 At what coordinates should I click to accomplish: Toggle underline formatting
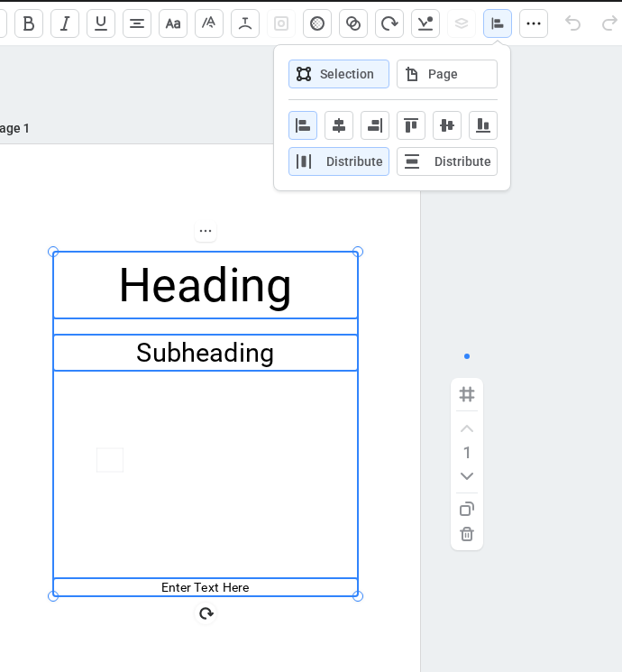(101, 23)
